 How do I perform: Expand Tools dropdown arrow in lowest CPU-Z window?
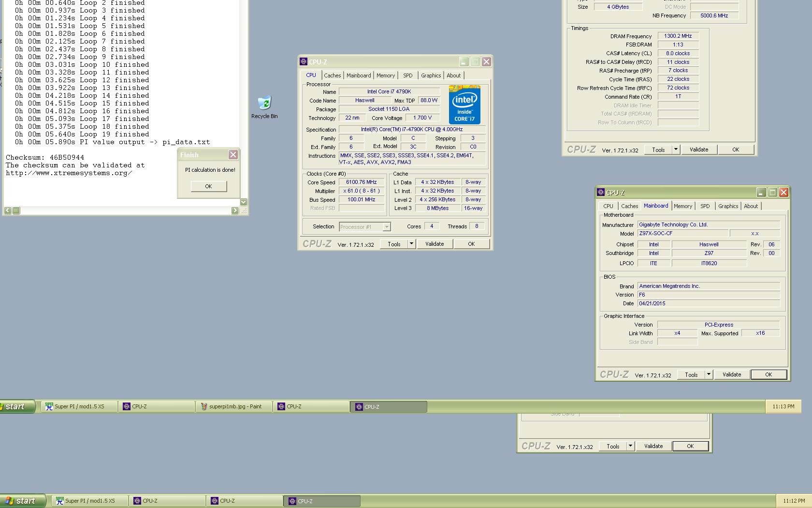point(631,446)
